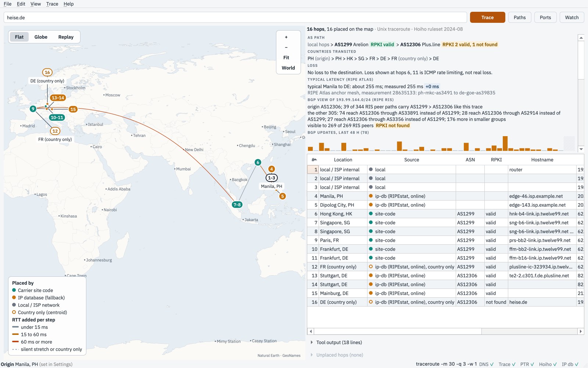Click the hop table horizontal scrollbar thumb
Screen dimensions: 588x368
398,331
